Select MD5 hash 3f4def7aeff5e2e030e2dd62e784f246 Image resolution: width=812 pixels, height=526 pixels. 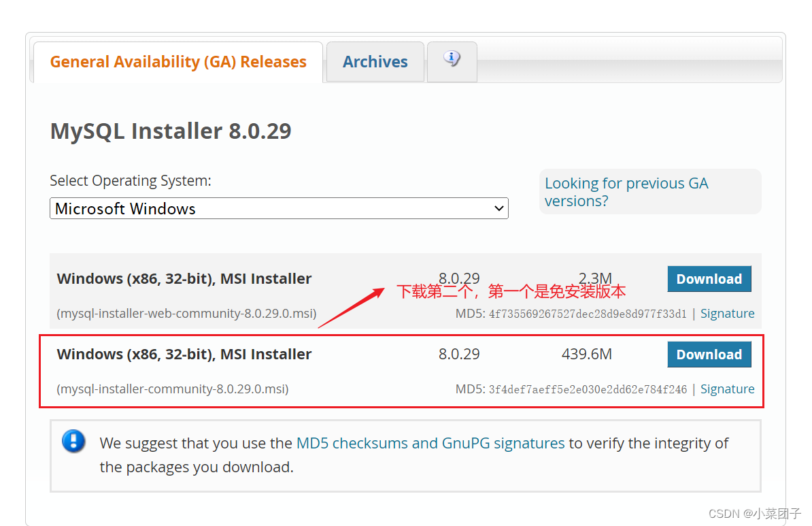(x=588, y=389)
